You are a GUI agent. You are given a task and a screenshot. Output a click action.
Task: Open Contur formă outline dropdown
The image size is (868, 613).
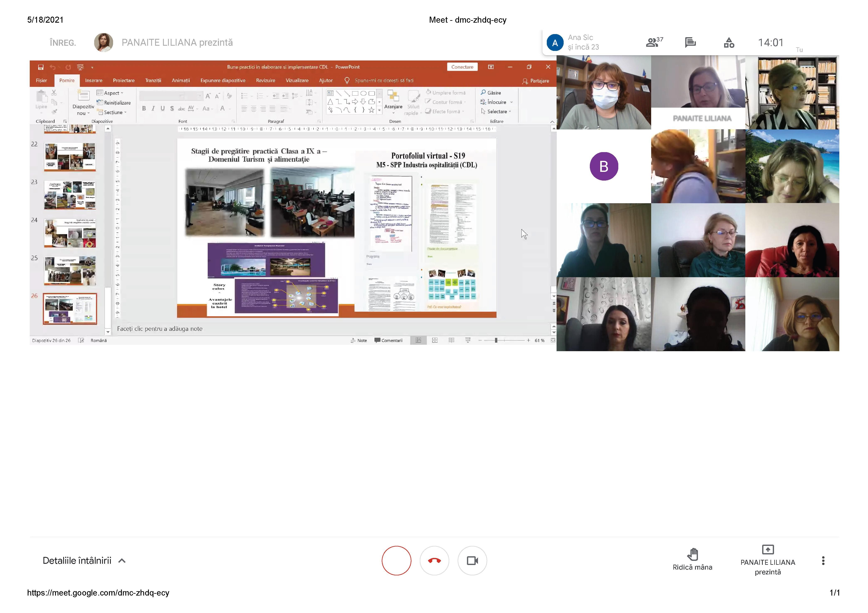pos(446,102)
